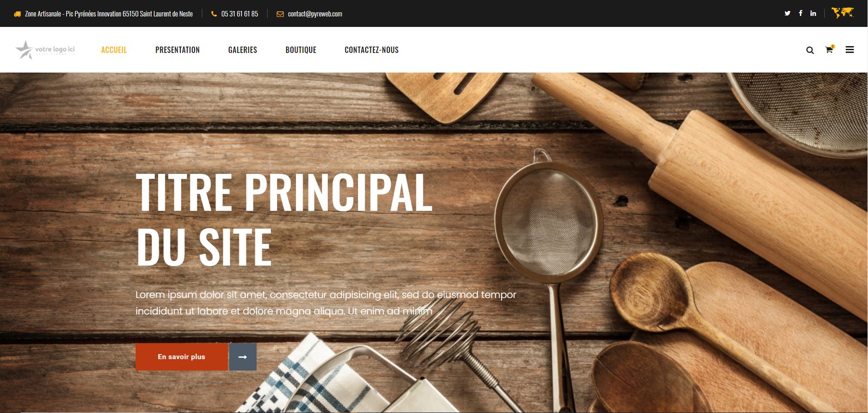Open the Facebook social link
Viewport: 868px width, 413px height.
pos(800,13)
